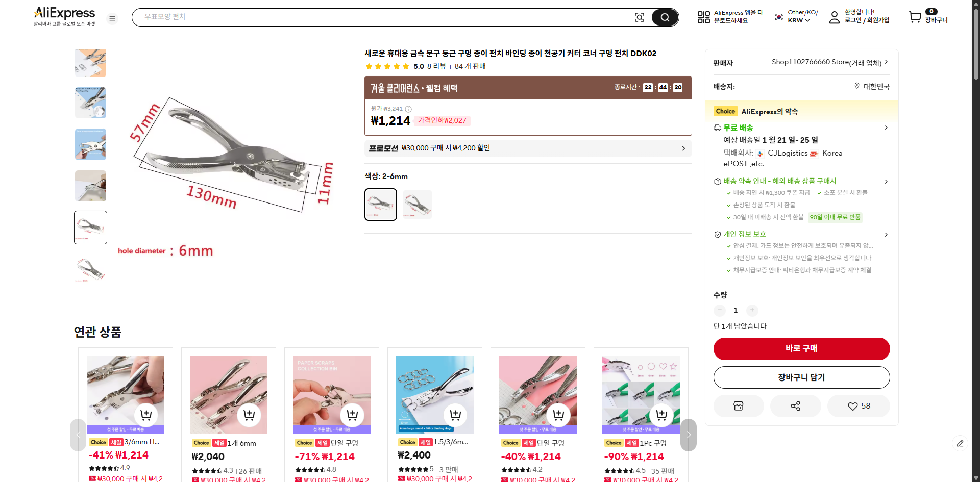Visit store via shop icon button
Image resolution: width=980 pixels, height=482 pixels.
click(738, 406)
